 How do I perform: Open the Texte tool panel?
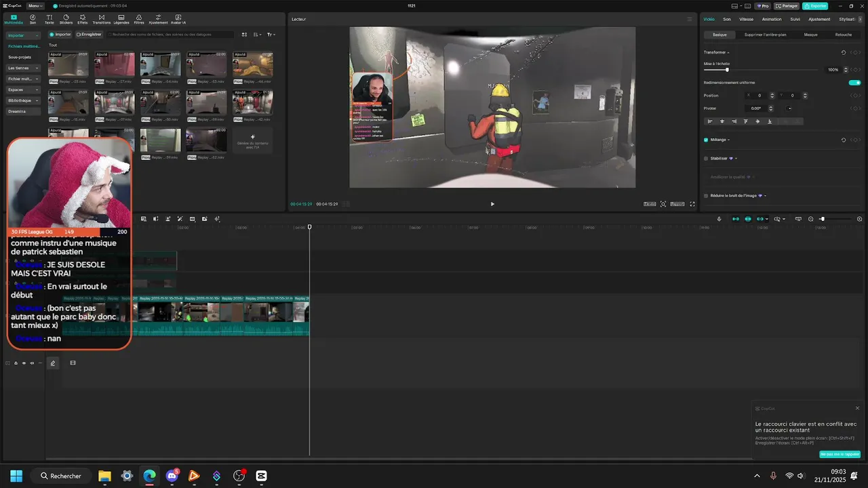coord(49,19)
